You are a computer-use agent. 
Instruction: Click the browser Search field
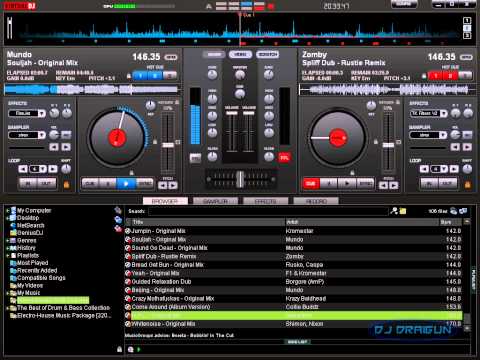pyautogui.click(x=268, y=211)
